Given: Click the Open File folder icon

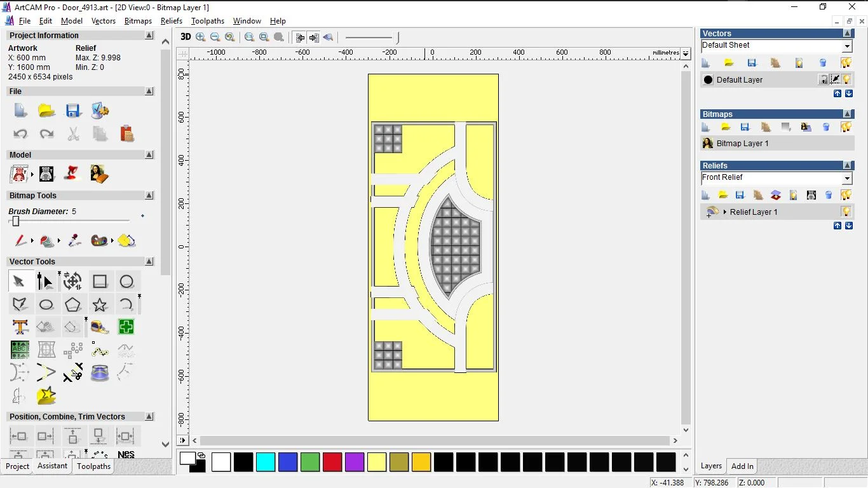Looking at the screenshot, I should [46, 111].
